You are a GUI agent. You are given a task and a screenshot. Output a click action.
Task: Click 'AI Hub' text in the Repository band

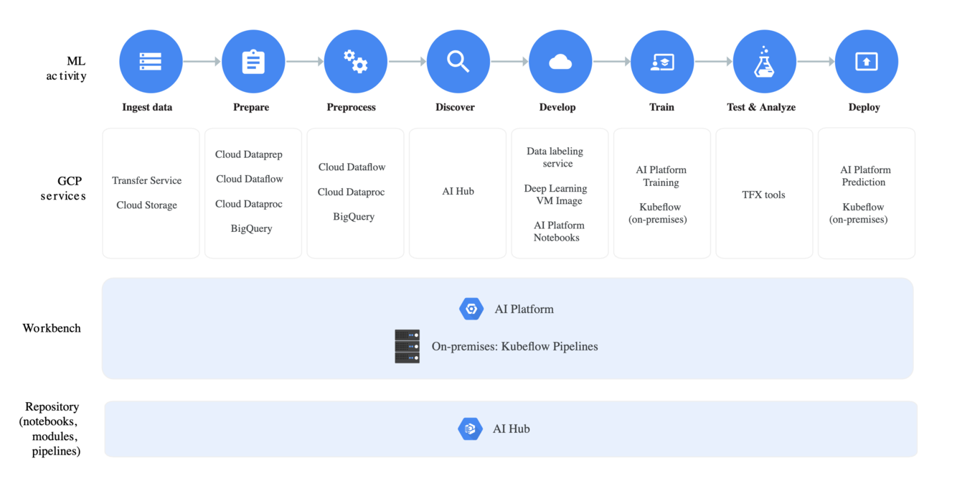click(512, 429)
